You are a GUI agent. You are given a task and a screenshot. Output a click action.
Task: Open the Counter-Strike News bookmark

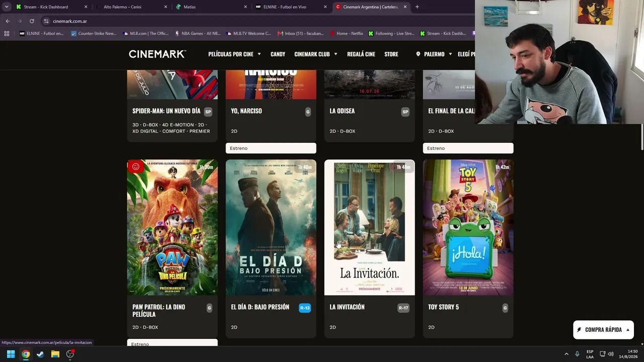[x=94, y=34]
